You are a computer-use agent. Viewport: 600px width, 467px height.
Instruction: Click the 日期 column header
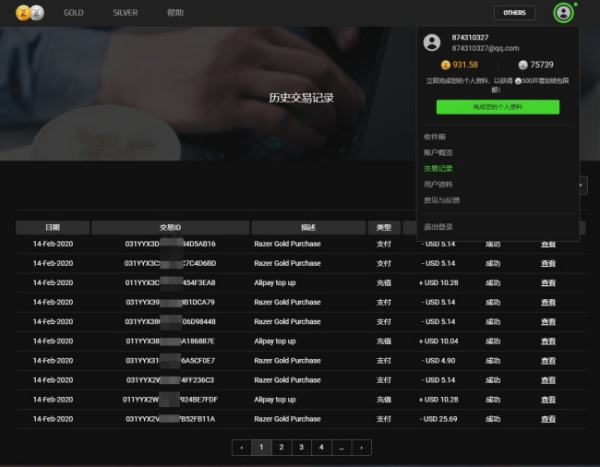tap(53, 227)
